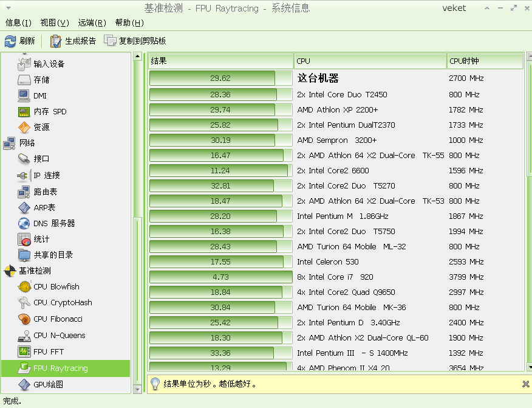Open the 帮助(H) menu
Viewport: 532px width, 408px height.
point(129,22)
